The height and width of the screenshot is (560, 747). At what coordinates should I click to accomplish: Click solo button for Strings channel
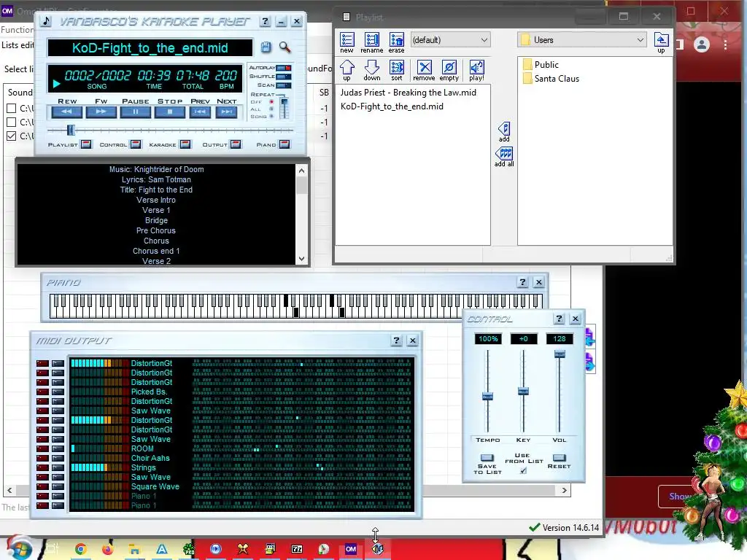[58, 467]
